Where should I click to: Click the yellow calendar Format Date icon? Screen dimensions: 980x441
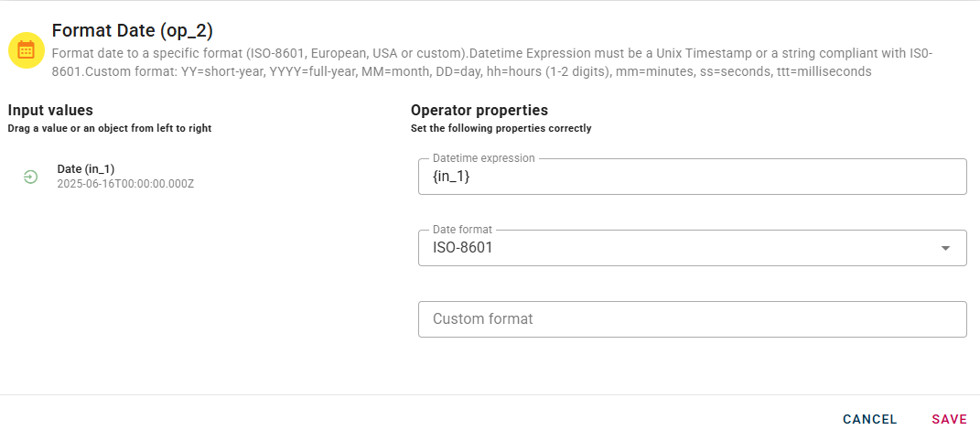pyautogui.click(x=26, y=50)
